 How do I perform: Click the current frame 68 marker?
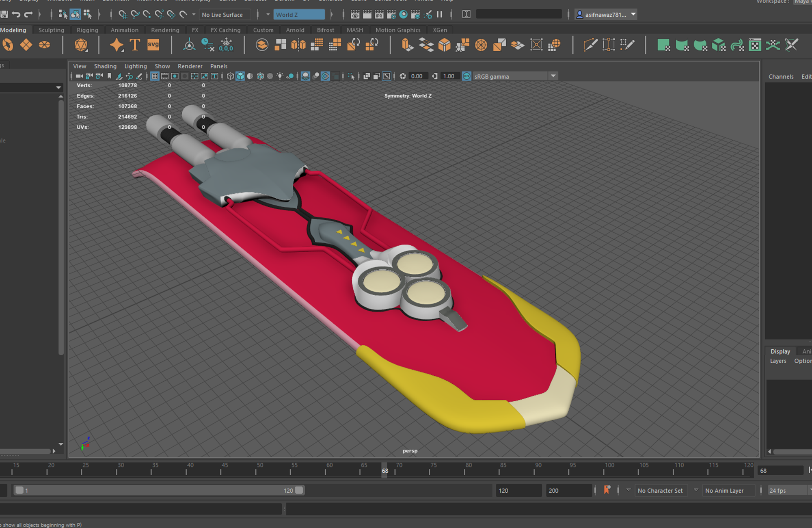click(385, 471)
